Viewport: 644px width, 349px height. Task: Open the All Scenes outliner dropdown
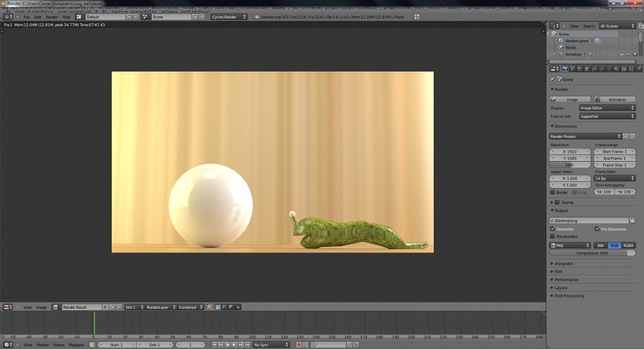[618, 26]
